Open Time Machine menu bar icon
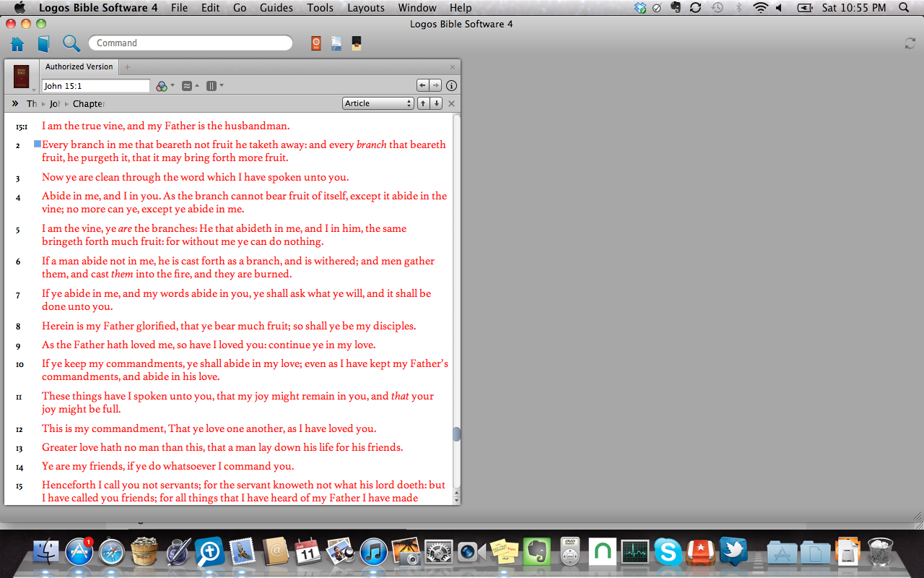The width and height of the screenshot is (924, 578). click(x=717, y=8)
